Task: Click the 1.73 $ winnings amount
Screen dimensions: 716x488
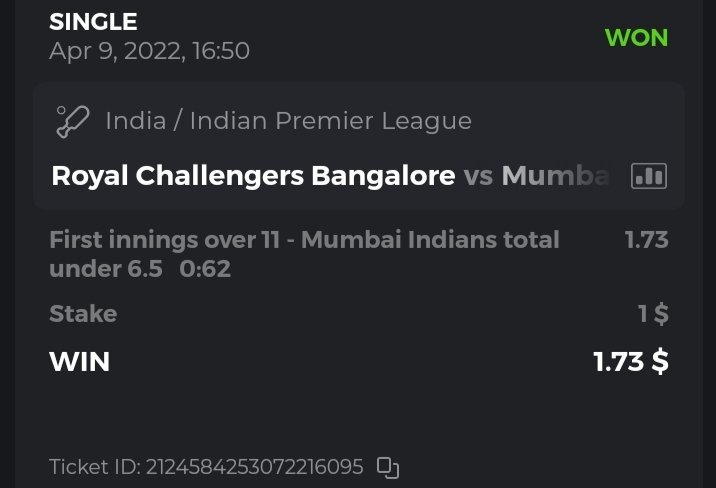Action: 631,361
